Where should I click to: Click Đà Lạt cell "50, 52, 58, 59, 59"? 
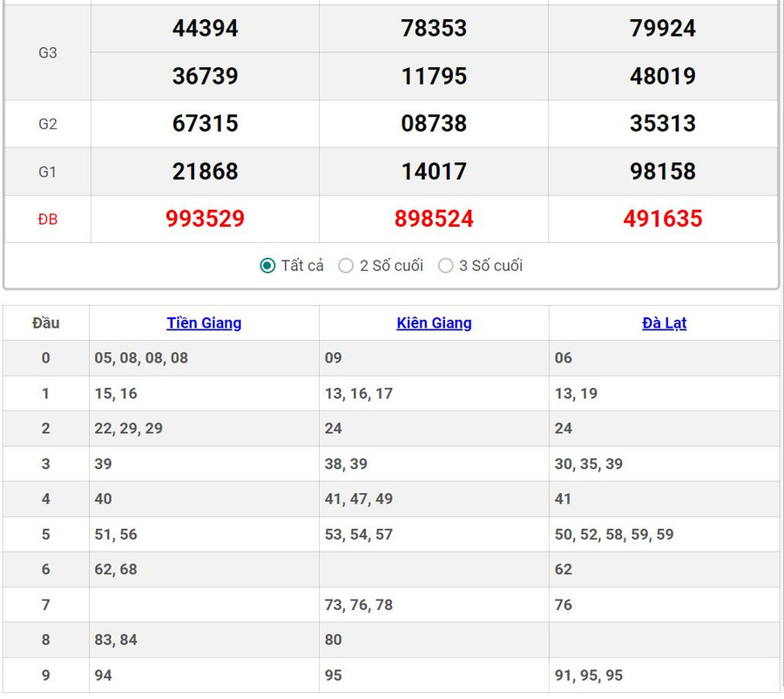tap(614, 534)
